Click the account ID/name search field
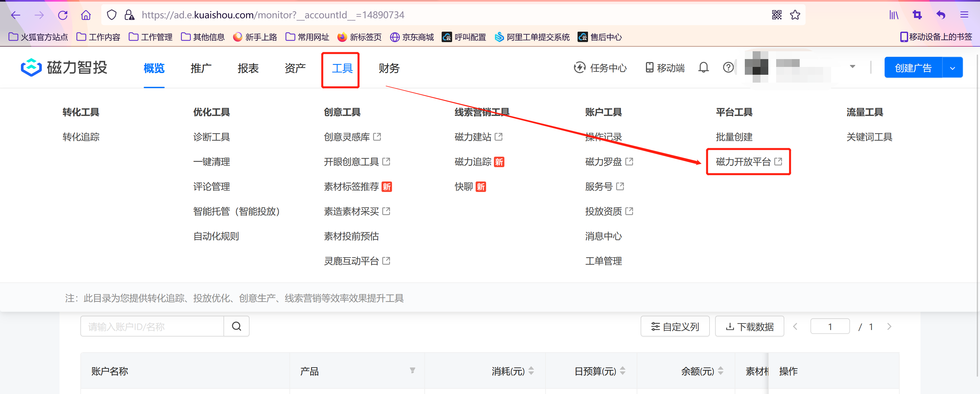 [x=152, y=326]
